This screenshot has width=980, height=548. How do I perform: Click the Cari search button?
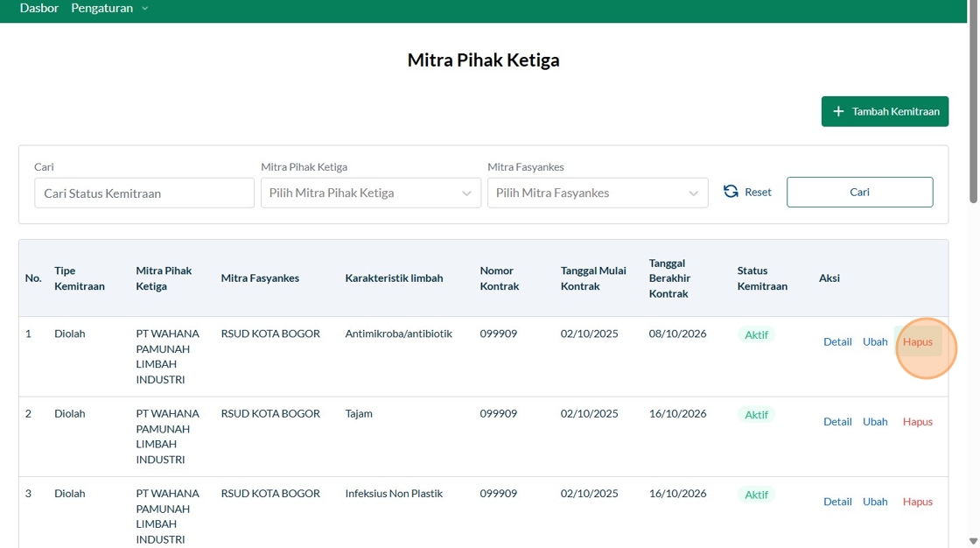click(x=859, y=192)
